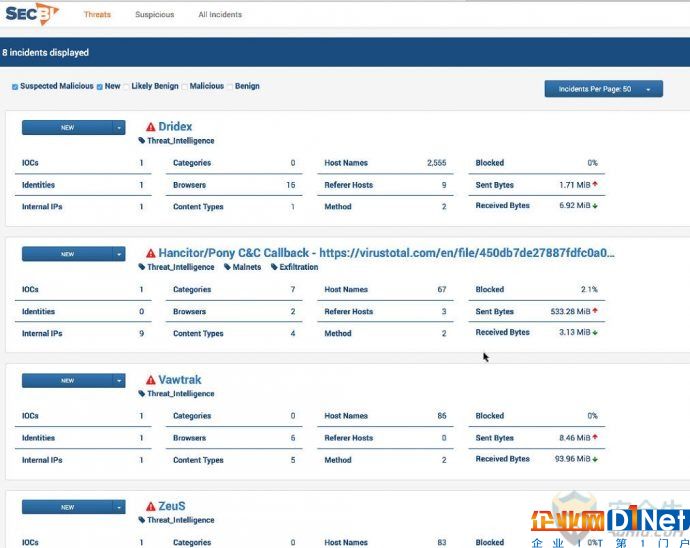
Task: Click Vawtrak Received Bytes value 93.96 MiB
Action: point(573,459)
